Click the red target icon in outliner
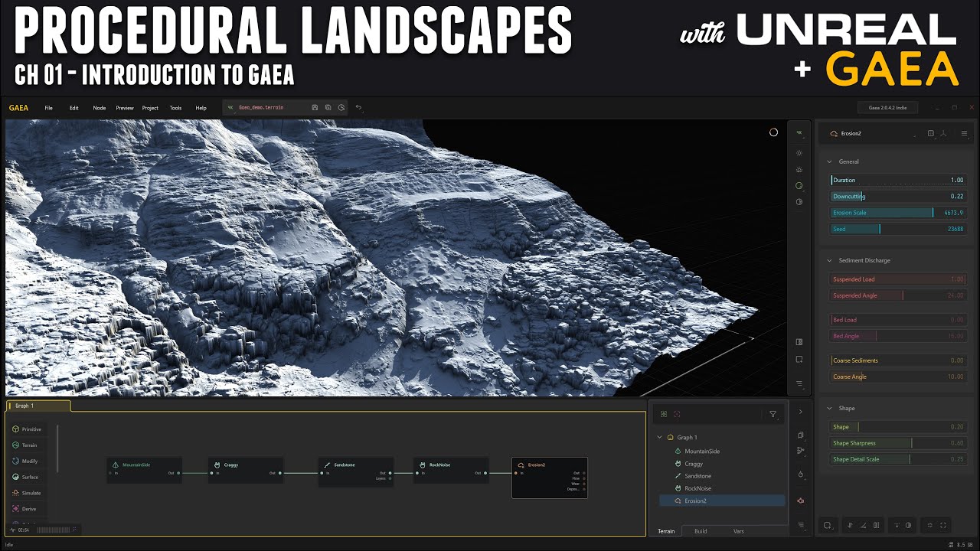 [x=677, y=414]
